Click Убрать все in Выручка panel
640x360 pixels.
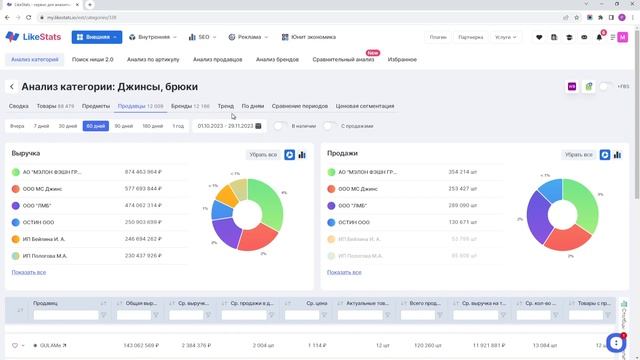click(x=263, y=155)
